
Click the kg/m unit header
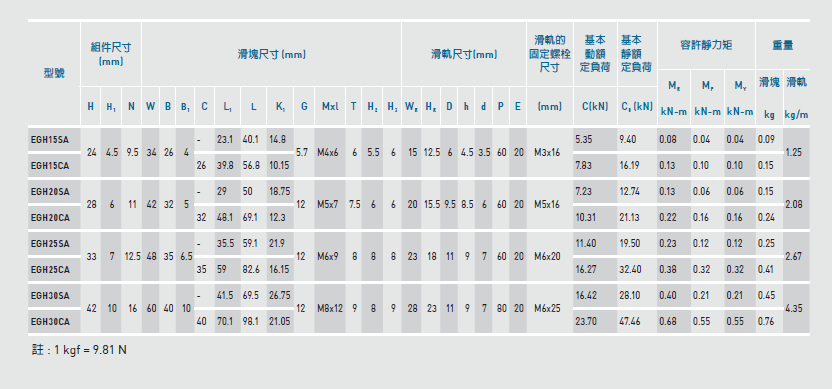[x=796, y=114]
